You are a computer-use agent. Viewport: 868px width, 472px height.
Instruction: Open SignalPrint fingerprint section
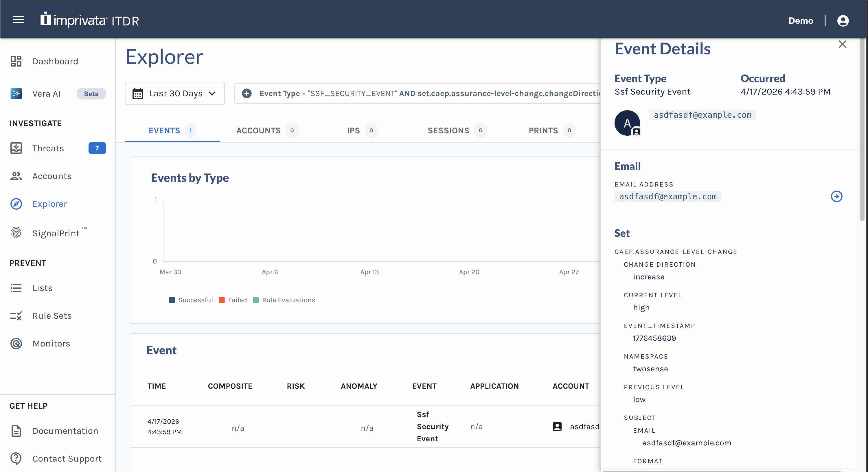coord(56,233)
